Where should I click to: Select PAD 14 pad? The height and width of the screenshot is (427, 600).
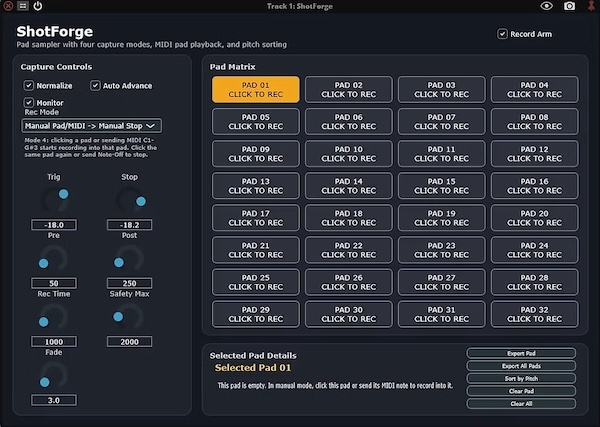[x=349, y=186]
